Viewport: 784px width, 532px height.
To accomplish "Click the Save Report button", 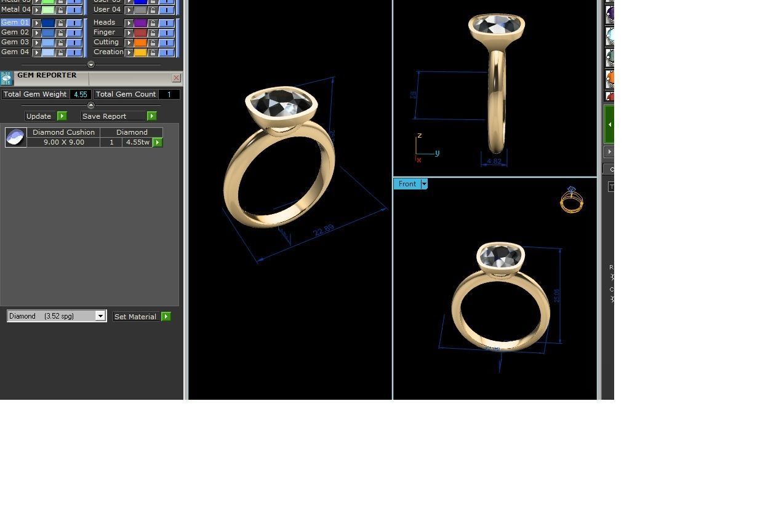I will (x=114, y=116).
